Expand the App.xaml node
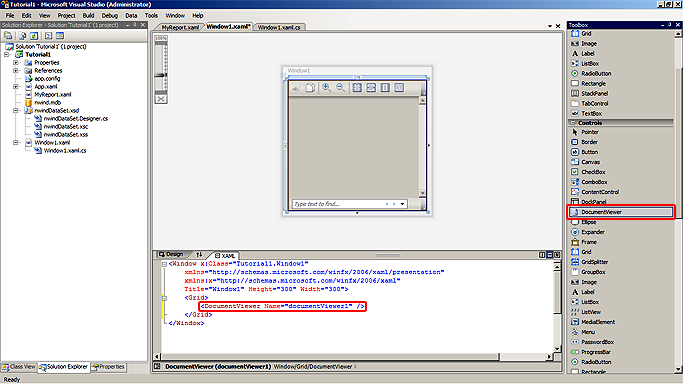Screen dimensions: 683x384 [16, 87]
